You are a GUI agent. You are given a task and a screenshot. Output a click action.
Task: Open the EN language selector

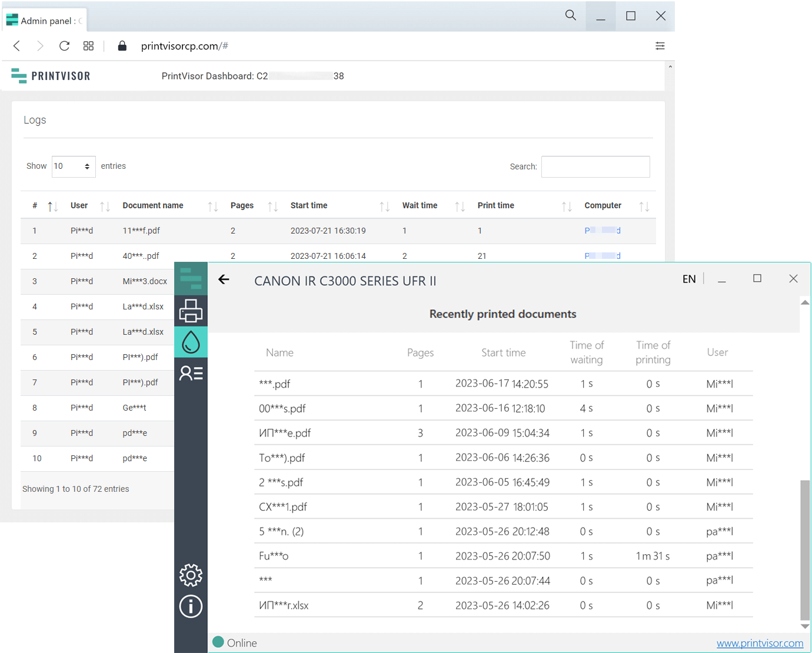688,279
